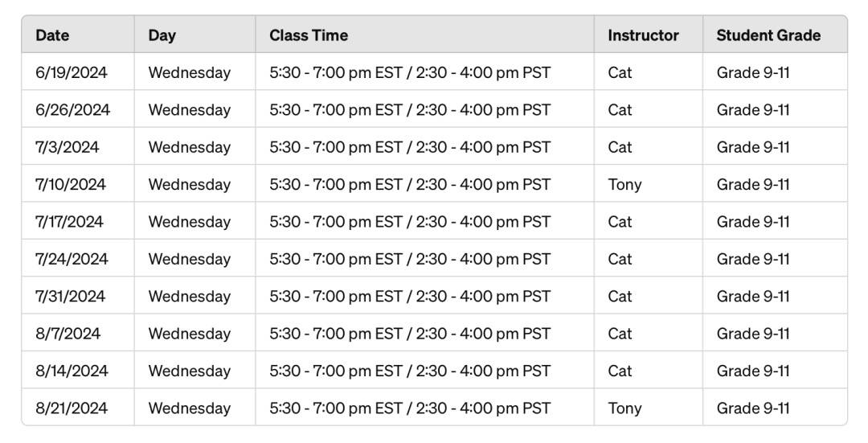Click the class time in the 8/7/2024 row

(x=410, y=334)
